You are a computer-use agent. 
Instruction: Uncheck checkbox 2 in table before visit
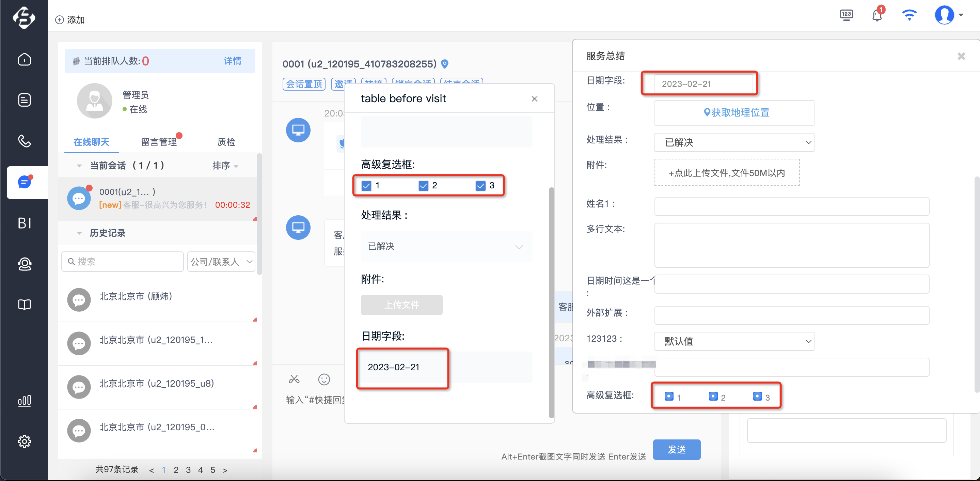423,186
